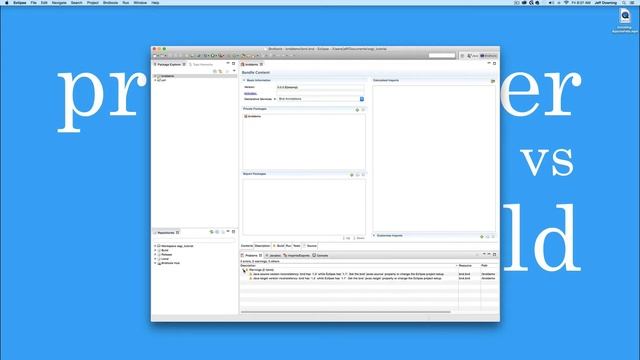Image resolution: width=640 pixels, height=360 pixels.
Task: Click the Down button below Export Packages
Action: click(359, 238)
